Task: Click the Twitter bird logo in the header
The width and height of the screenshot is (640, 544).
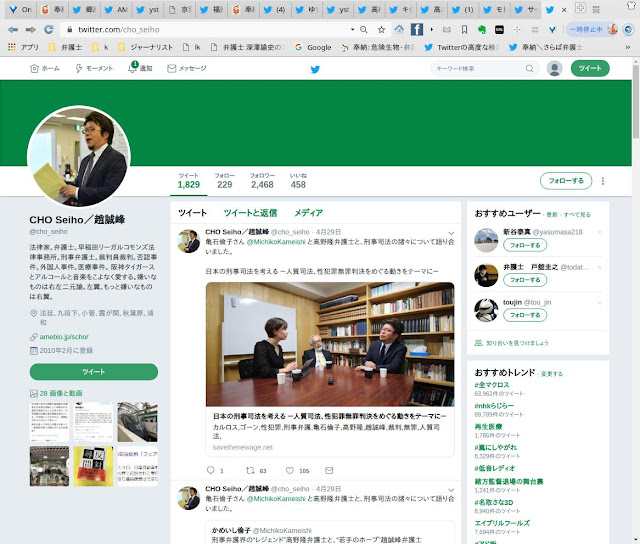Action: (315, 69)
